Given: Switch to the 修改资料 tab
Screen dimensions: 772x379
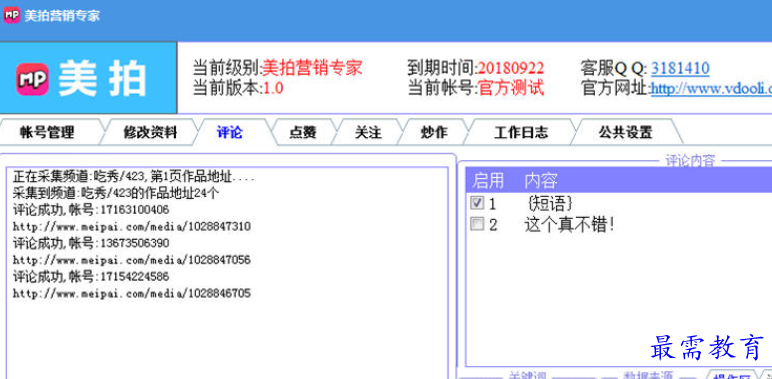Looking at the screenshot, I should coord(150,132).
